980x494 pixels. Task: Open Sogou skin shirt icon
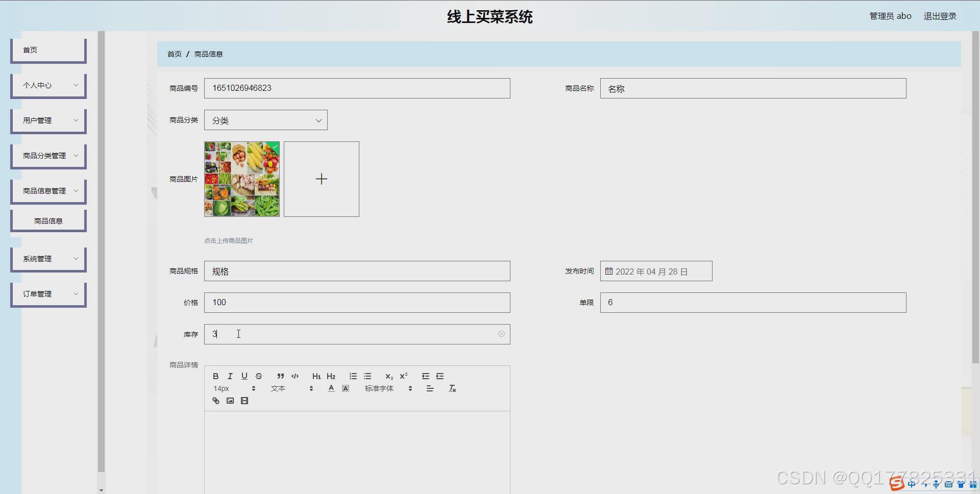pyautogui.click(x=961, y=484)
